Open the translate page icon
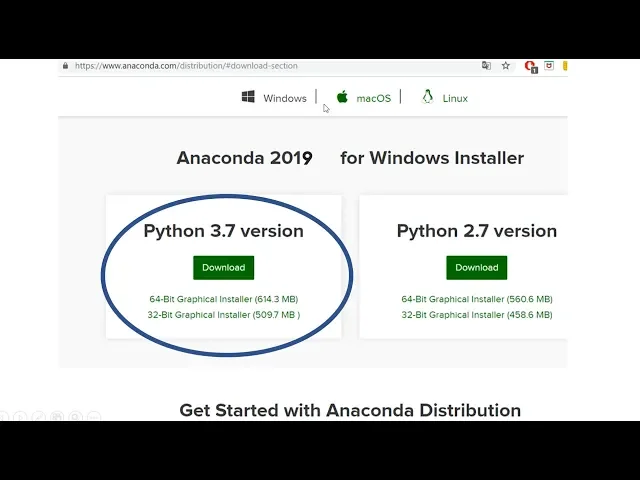The width and height of the screenshot is (640, 480). click(x=486, y=66)
